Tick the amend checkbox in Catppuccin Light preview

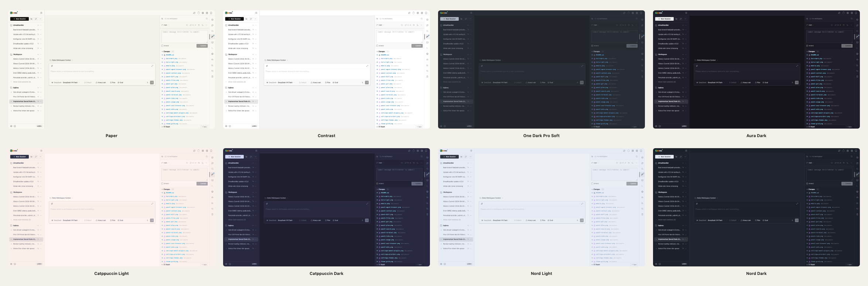(162, 184)
